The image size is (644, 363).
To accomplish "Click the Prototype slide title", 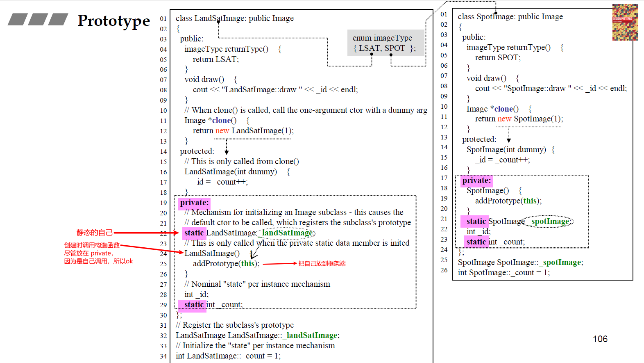I will (113, 21).
